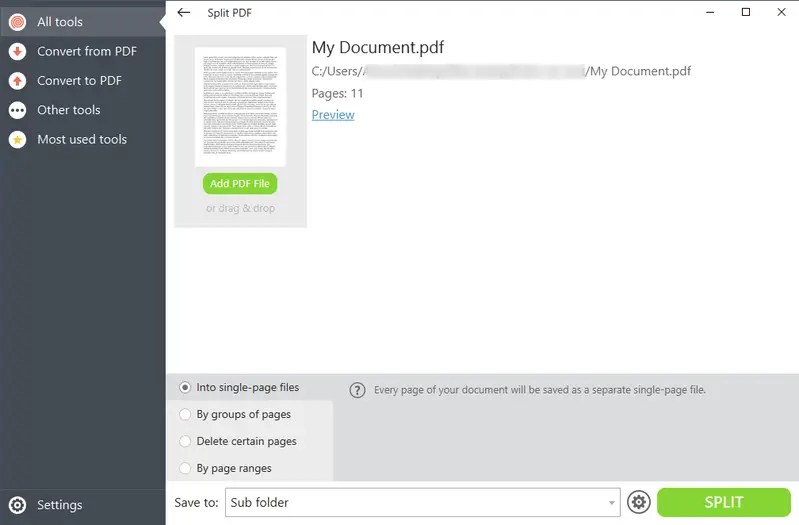
Task: Click the Add PDF File button
Action: coord(239,183)
